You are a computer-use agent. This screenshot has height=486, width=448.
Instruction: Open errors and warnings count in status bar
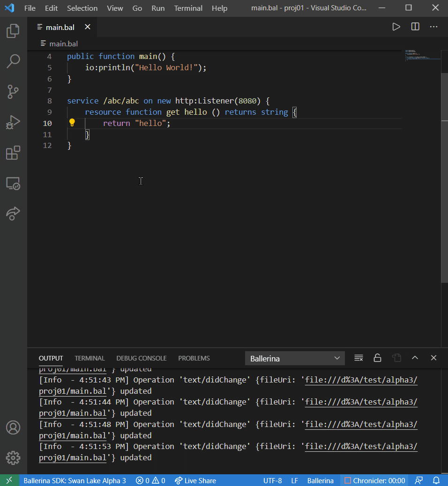[150, 480]
